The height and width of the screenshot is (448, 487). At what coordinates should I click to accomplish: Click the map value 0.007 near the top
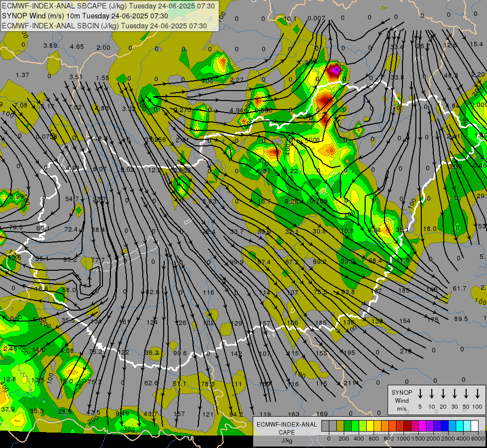coord(316,18)
